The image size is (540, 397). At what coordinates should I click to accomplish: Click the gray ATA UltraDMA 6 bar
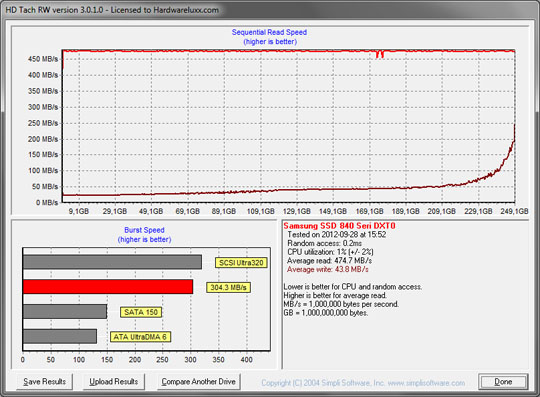pos(60,336)
